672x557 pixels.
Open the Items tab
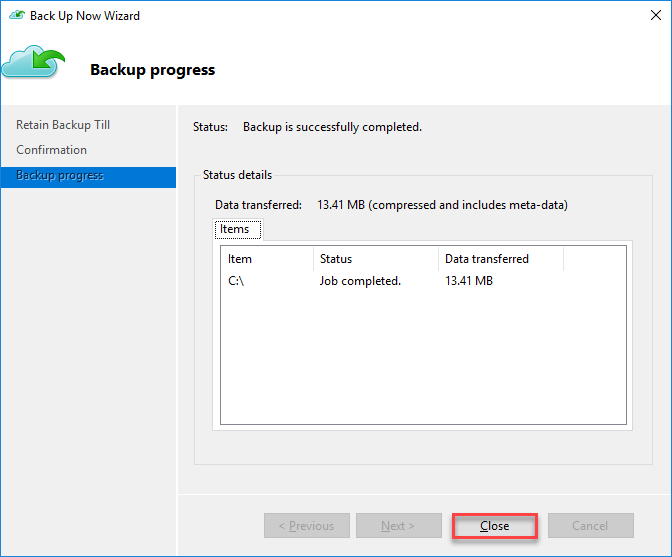pyautogui.click(x=235, y=230)
